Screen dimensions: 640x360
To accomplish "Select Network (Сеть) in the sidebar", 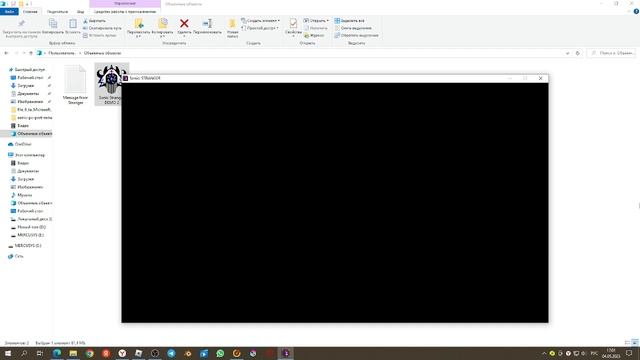I will coord(16,256).
